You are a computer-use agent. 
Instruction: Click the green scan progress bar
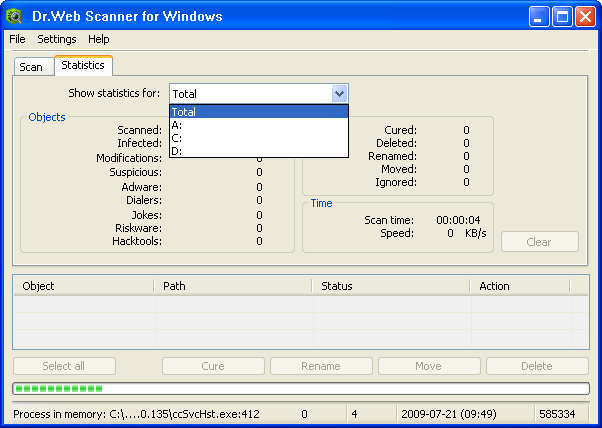[301, 388]
